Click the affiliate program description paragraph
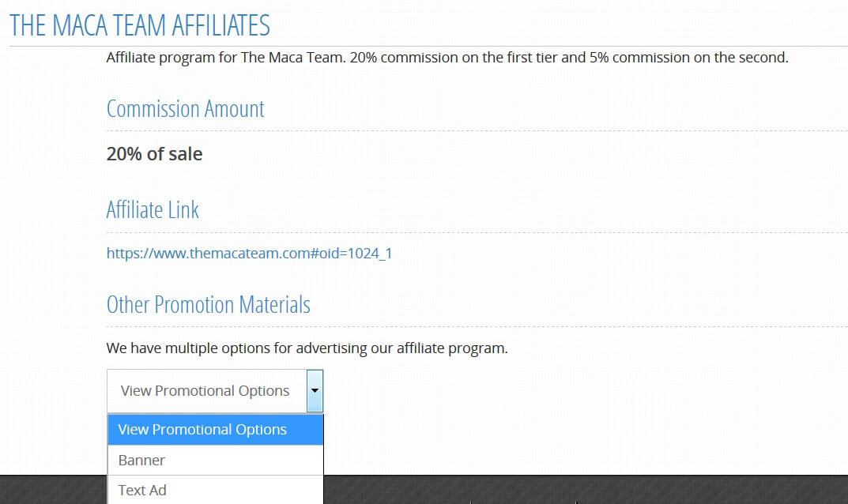Viewport: 848px width, 504px height. [x=447, y=58]
